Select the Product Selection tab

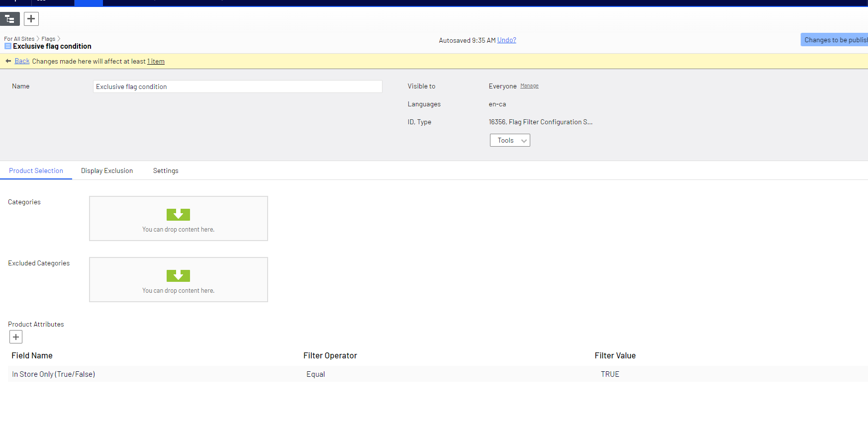[x=36, y=170]
